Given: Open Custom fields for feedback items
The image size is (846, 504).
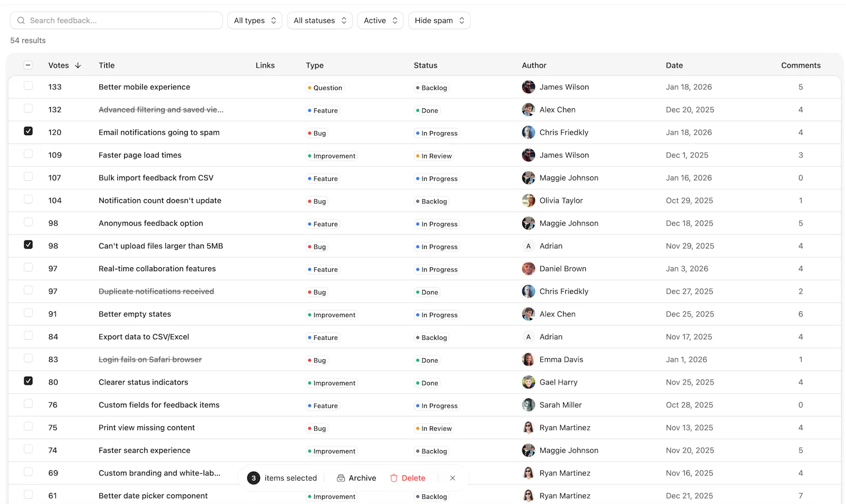Looking at the screenshot, I should 159,405.
